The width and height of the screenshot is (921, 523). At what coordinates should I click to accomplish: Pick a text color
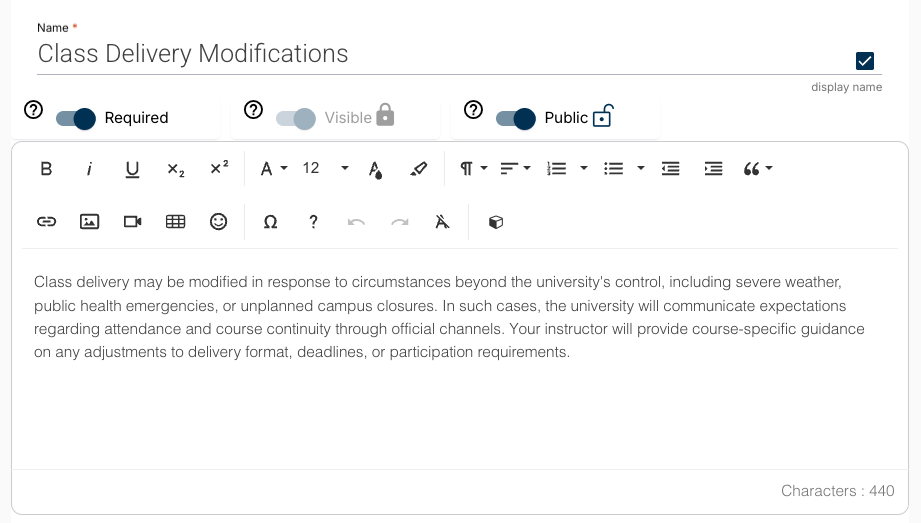click(375, 169)
